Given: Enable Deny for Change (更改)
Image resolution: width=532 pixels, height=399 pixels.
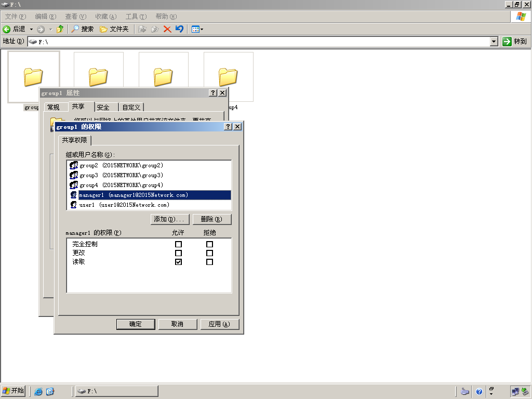Looking at the screenshot, I should [210, 253].
